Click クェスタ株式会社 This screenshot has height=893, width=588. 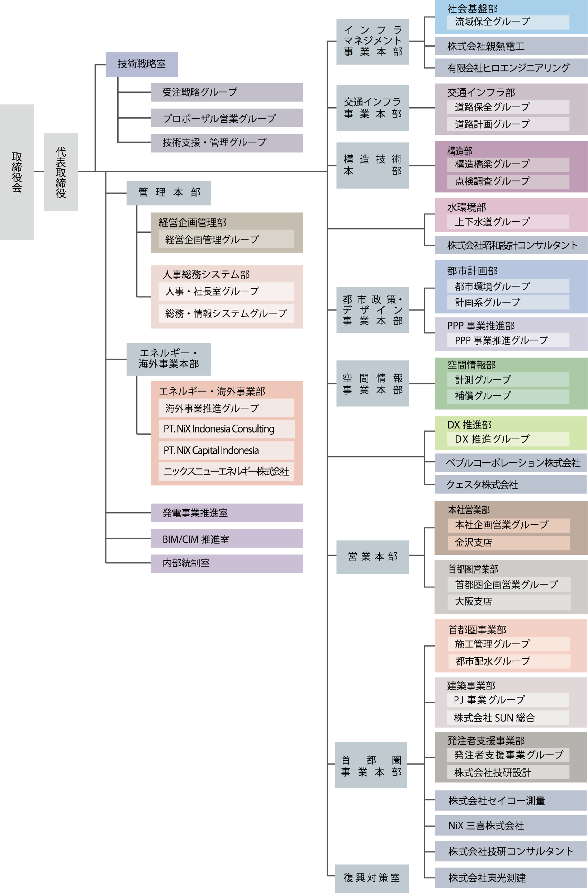[x=511, y=485]
